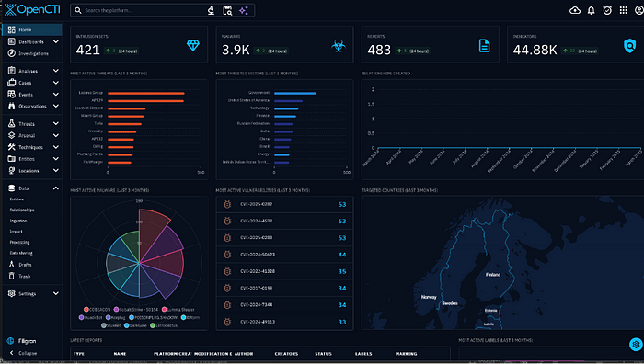Click the blue DarkGate legend marker
Screen dimensions: 644x364
(127, 325)
